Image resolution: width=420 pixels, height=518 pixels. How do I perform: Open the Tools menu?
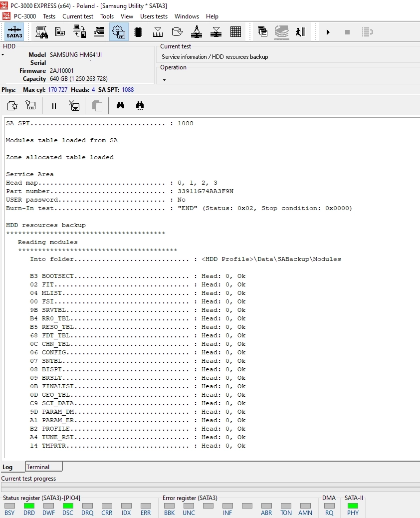(x=107, y=16)
